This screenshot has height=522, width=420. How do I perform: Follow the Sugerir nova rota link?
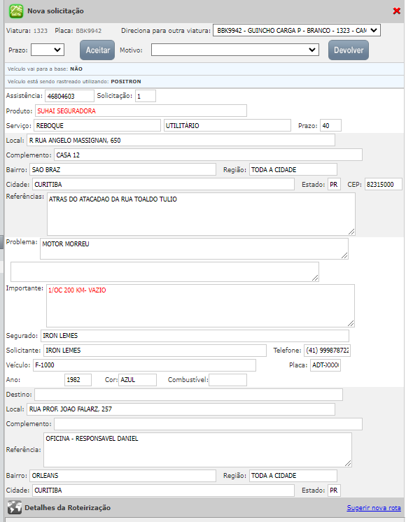pyautogui.click(x=374, y=508)
